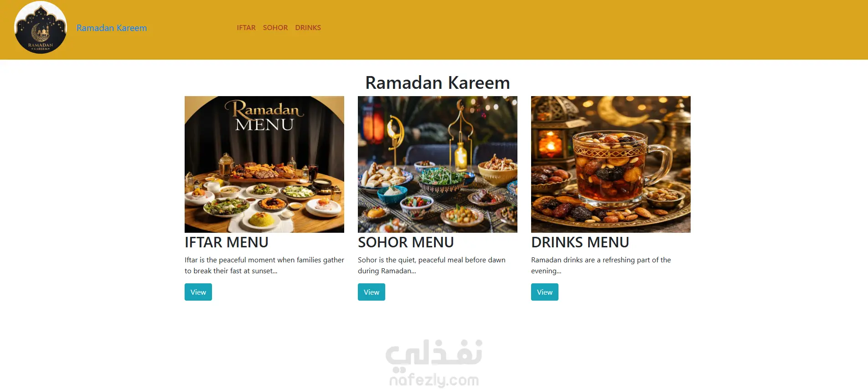Click the Sohor menu lantern table image
Viewport: 868px width, 389px height.
tap(438, 164)
